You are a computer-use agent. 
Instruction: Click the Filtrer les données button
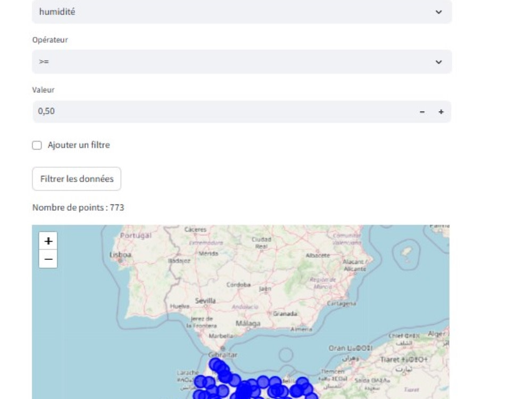tap(77, 179)
